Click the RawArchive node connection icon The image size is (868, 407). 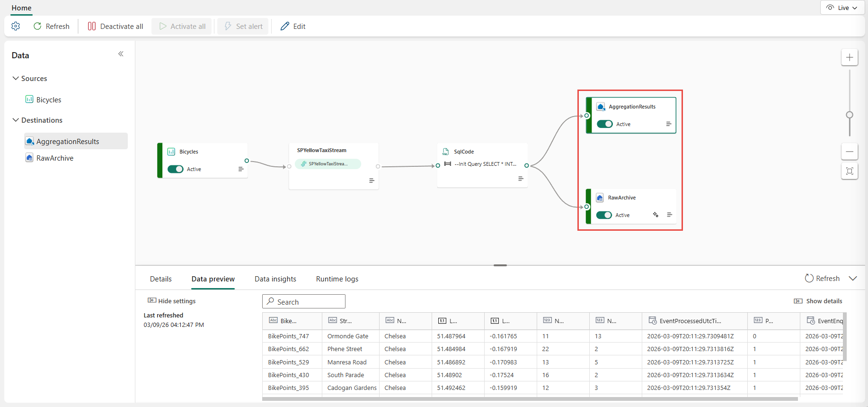[655, 215]
